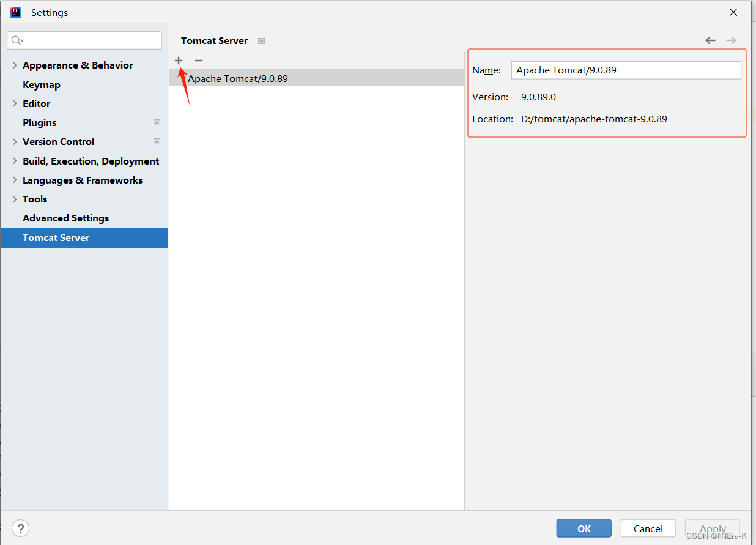Expand Appearance & Behavior section
The image size is (756, 545).
[15, 65]
